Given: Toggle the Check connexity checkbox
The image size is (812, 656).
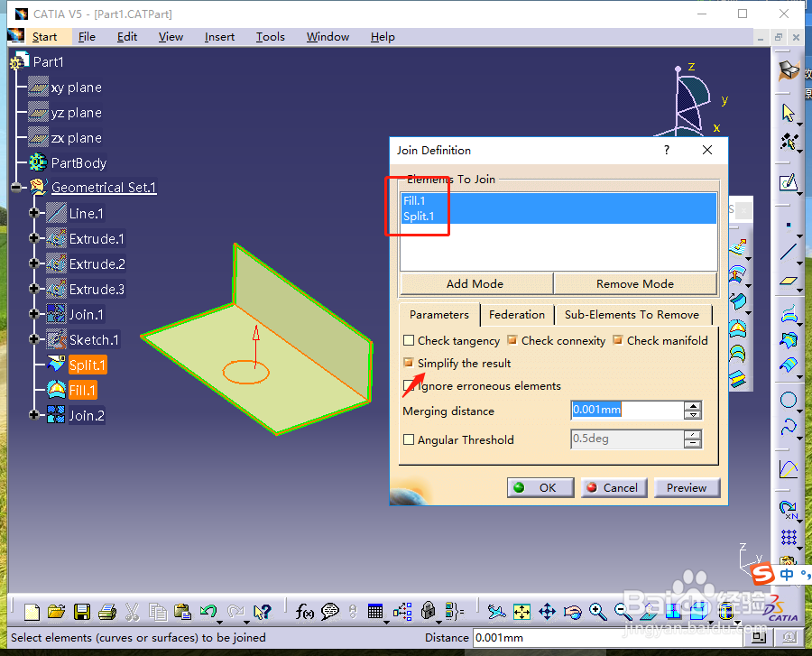Looking at the screenshot, I should click(x=512, y=340).
